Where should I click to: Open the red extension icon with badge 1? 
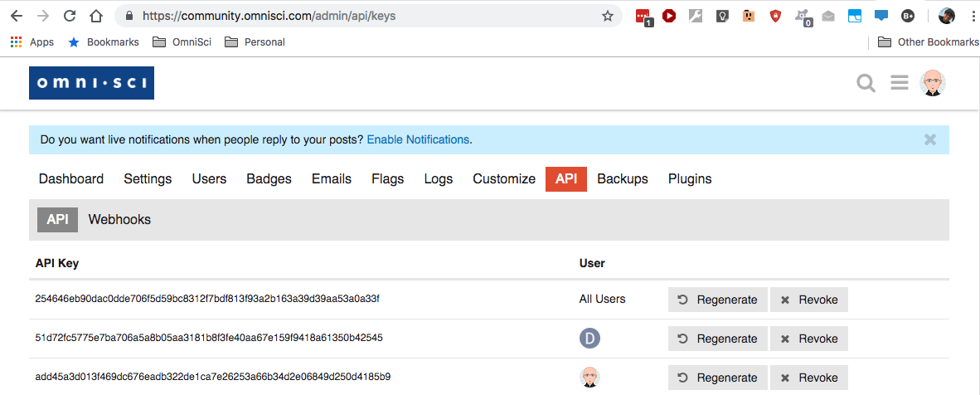[x=643, y=17]
